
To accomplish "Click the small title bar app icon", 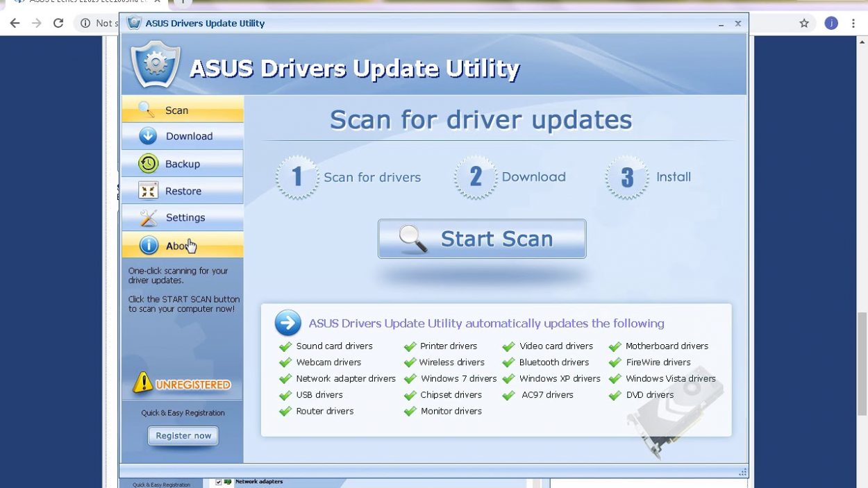I will click(135, 23).
